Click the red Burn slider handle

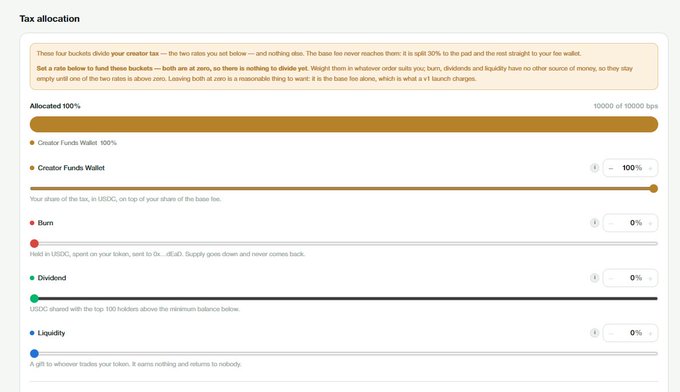[34, 244]
